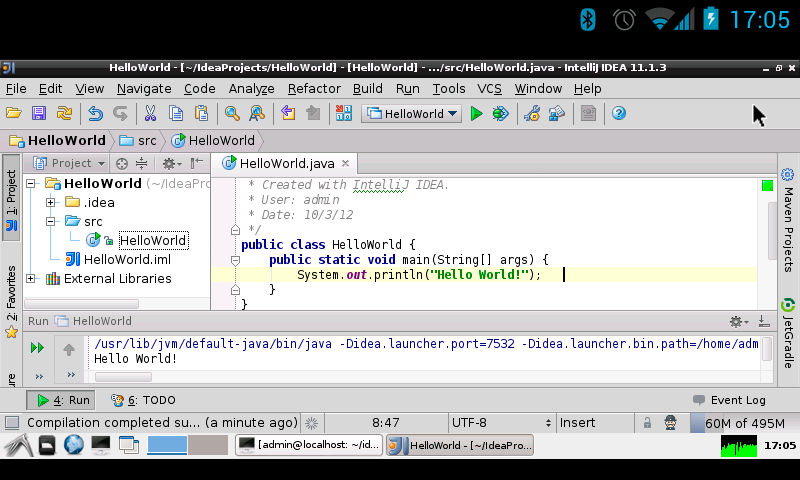Click the Make Project icon

[x=343, y=113]
